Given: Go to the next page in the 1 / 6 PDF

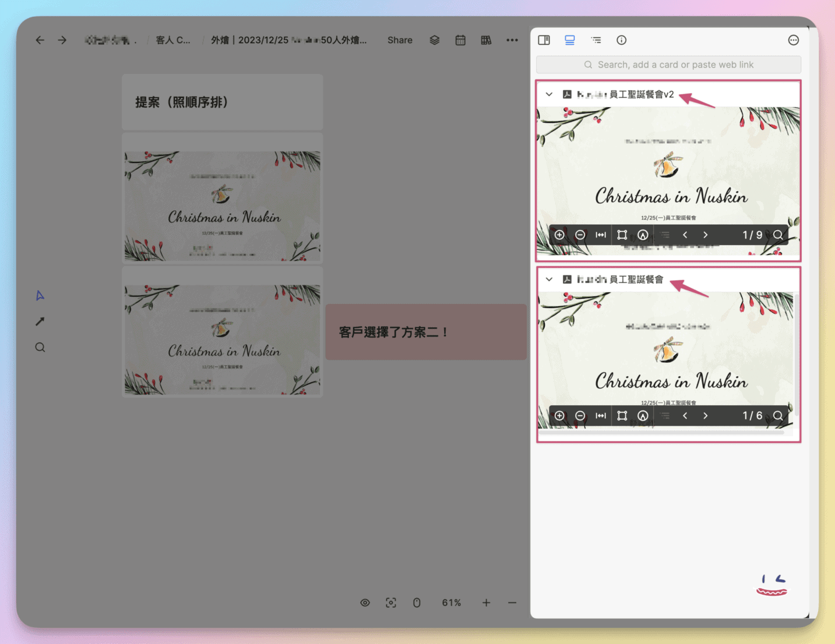Looking at the screenshot, I should tap(706, 416).
